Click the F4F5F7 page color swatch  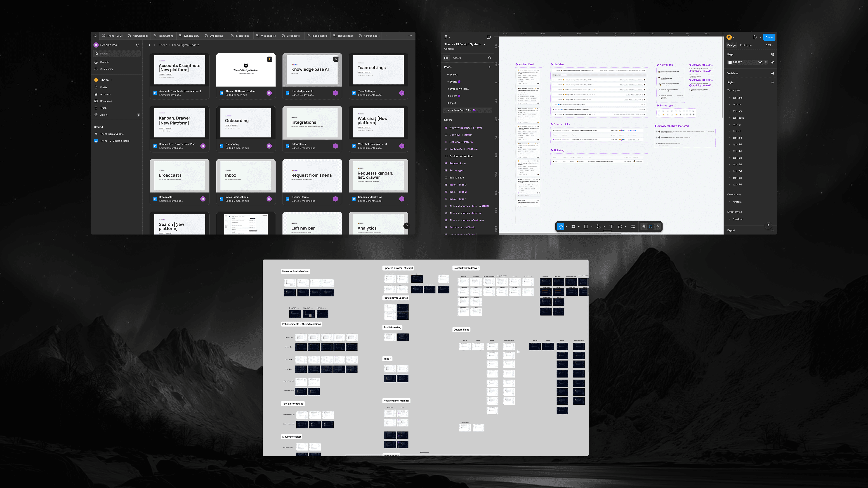[x=730, y=62]
